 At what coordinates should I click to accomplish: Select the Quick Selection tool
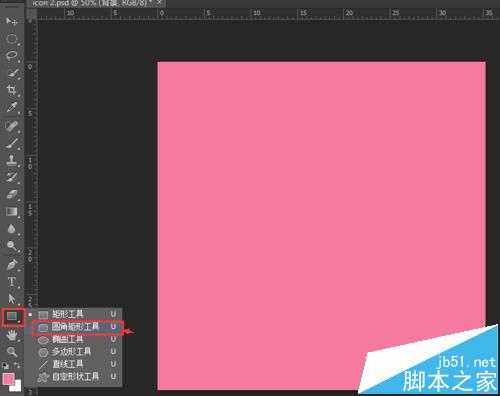(12, 73)
